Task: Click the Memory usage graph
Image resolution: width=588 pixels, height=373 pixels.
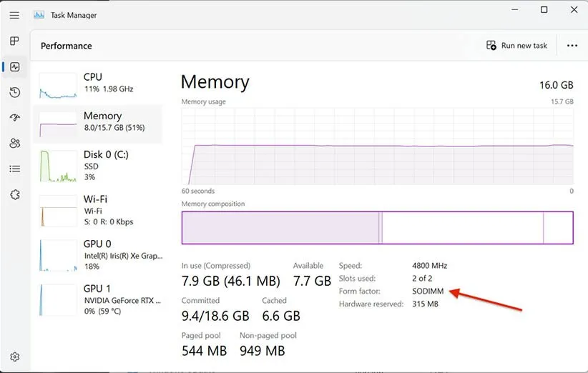Action: [377, 146]
